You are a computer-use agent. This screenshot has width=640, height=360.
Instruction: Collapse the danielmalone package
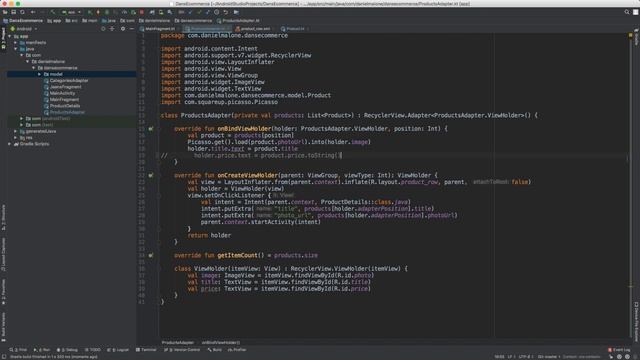pos(27,62)
